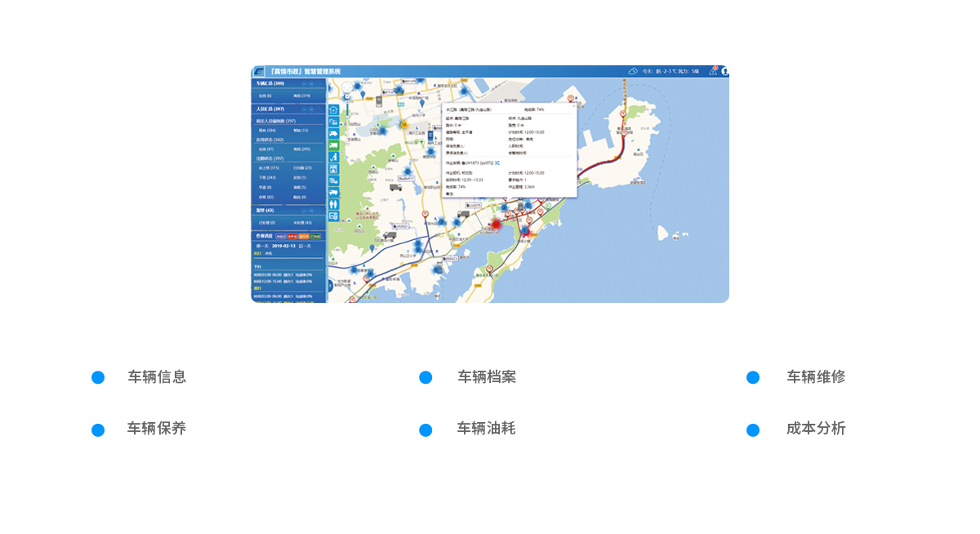Click the 车辆保养 feature label
Viewport: 980px width, 534px height.
click(x=157, y=428)
